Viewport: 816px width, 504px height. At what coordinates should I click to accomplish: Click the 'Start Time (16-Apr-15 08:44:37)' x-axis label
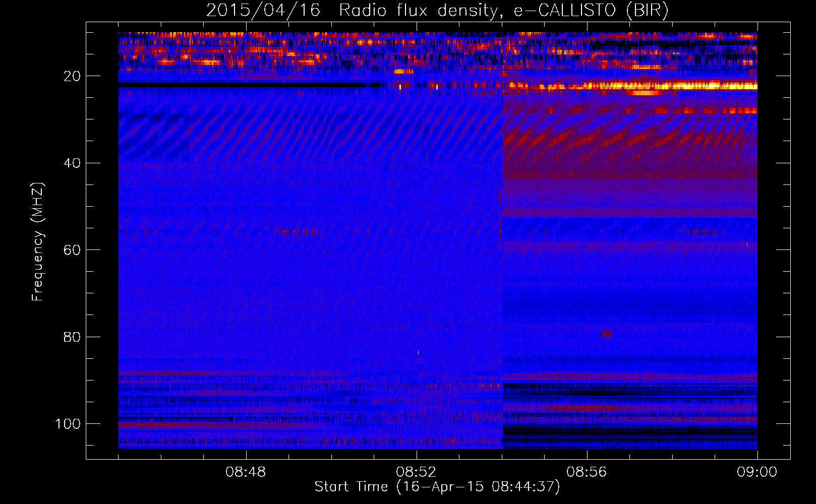point(437,487)
